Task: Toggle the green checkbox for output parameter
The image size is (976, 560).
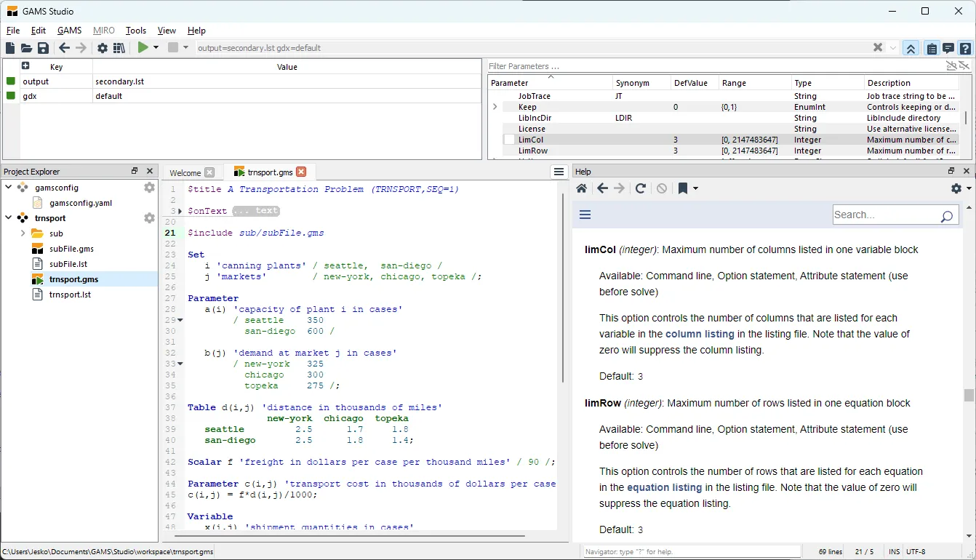Action: click(x=11, y=81)
